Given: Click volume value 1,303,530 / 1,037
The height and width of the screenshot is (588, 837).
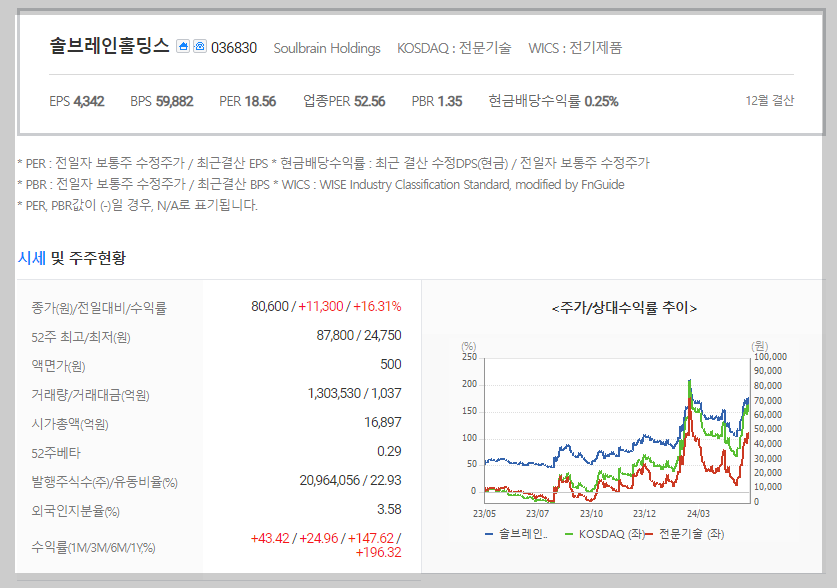Looking at the screenshot, I should [x=354, y=393].
